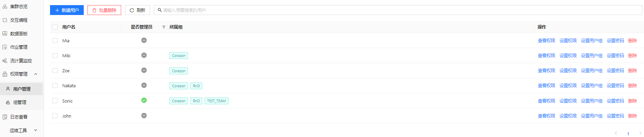Click the 数据面板 dashboard icon
The height and width of the screenshot is (137, 644).
click(x=5, y=34)
